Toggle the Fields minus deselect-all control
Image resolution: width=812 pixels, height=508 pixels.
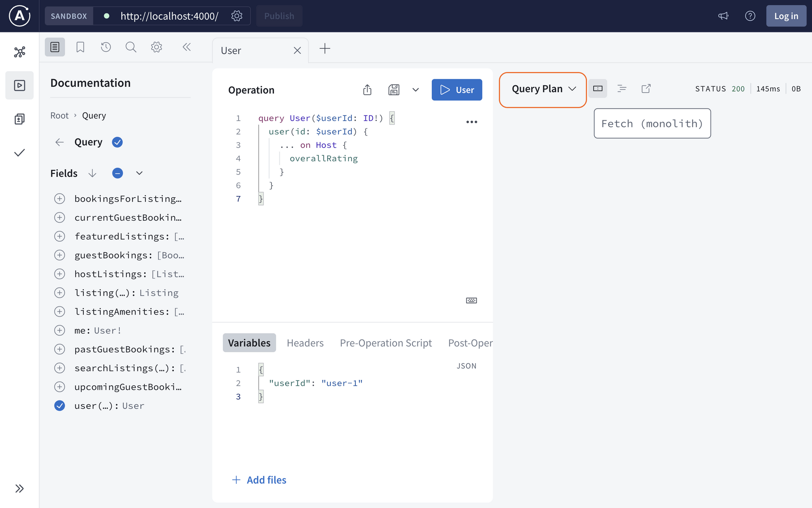point(117,173)
